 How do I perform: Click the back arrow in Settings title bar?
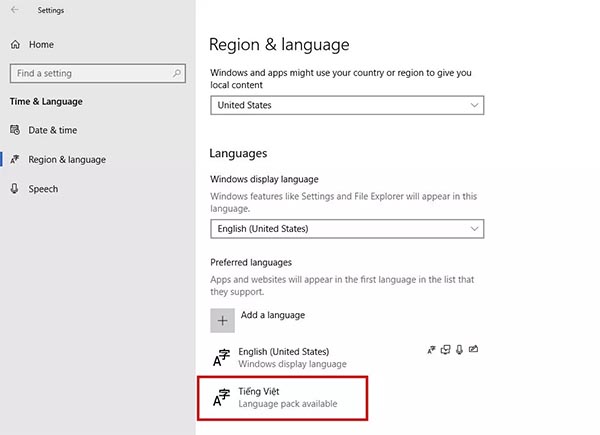pyautogui.click(x=14, y=11)
